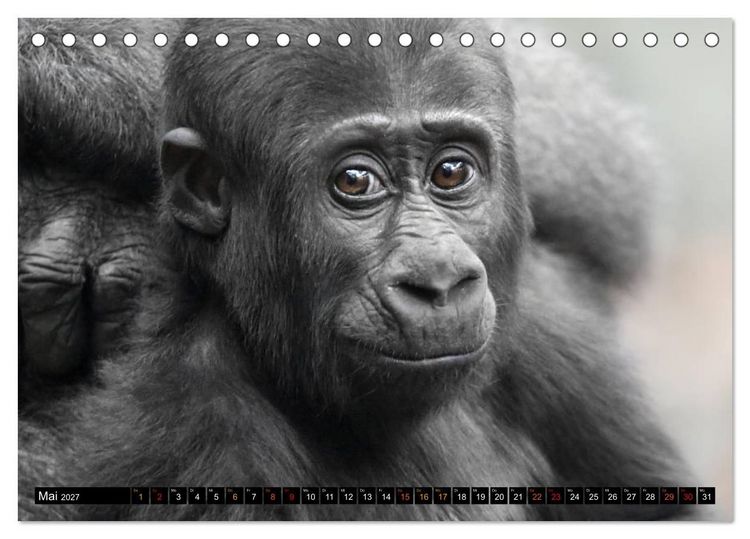The width and height of the screenshot is (750, 539).
Task: Pick red-marked day 23
Action: 555,496
